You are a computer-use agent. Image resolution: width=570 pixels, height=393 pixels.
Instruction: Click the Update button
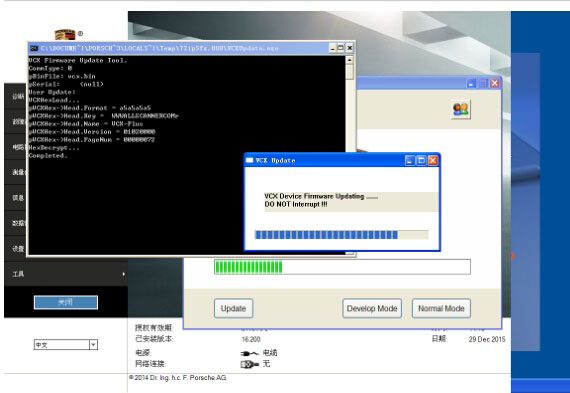(x=233, y=308)
